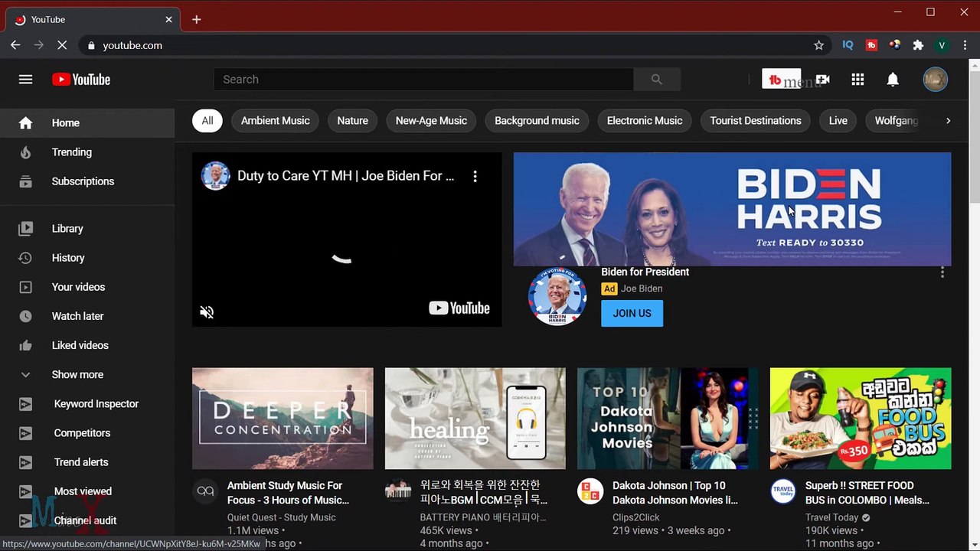
Task: Open a new browser tab
Action: [196, 19]
